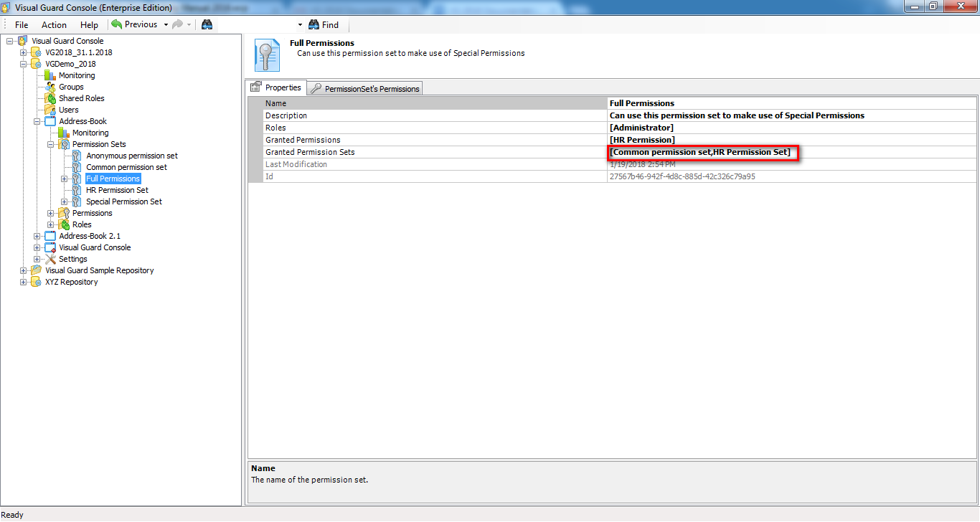Open the Action menu
This screenshot has width=980, height=522.
coord(54,24)
